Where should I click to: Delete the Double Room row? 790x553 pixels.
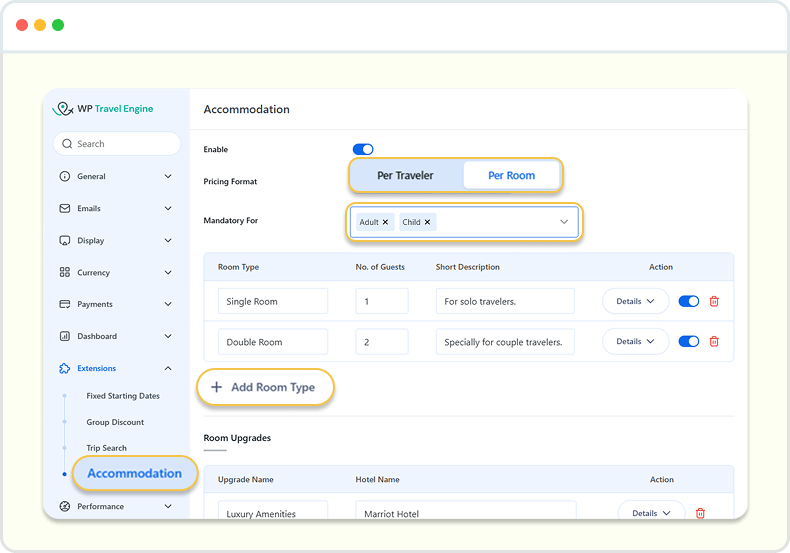point(714,341)
